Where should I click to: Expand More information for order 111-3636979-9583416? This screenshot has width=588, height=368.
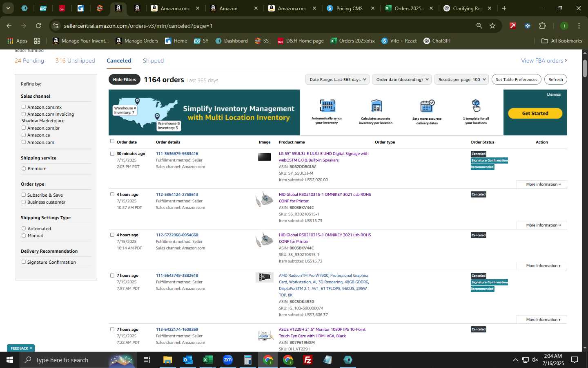542,184
